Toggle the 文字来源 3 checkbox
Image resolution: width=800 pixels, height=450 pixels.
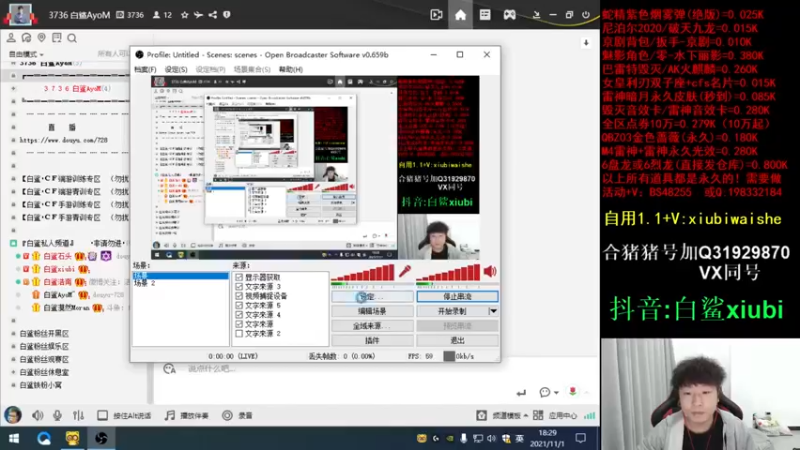tap(239, 287)
